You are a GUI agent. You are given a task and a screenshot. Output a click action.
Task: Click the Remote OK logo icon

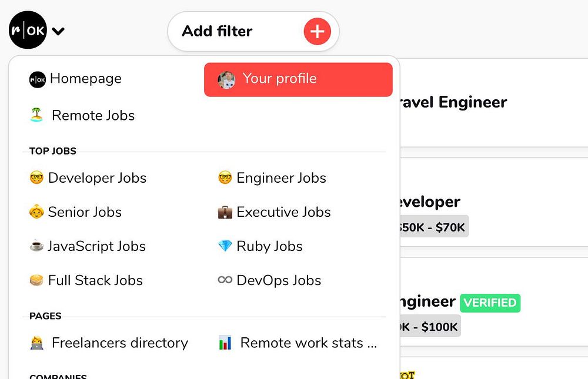(28, 30)
